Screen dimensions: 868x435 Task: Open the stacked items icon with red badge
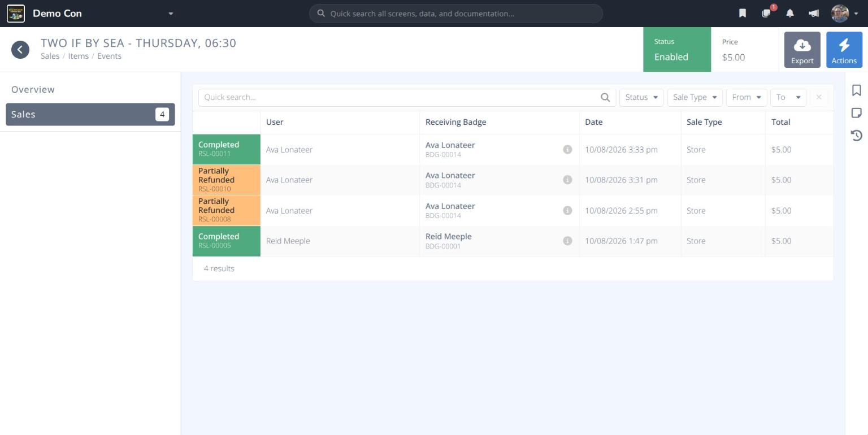(x=767, y=13)
